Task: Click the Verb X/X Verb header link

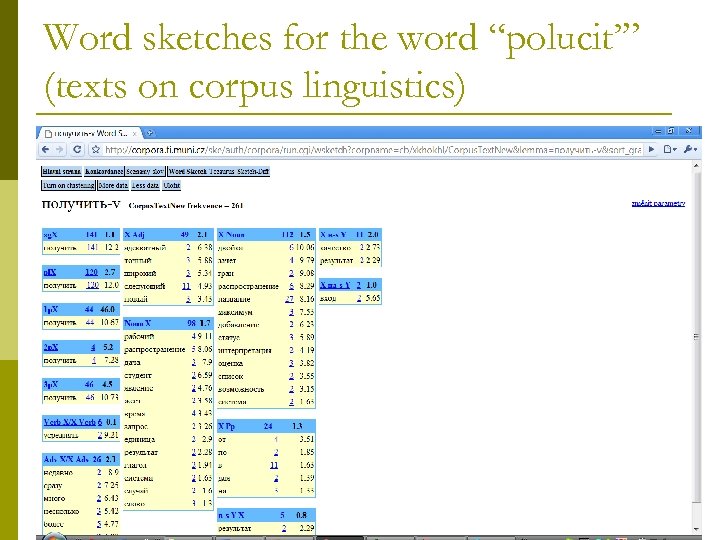Action: tap(70, 422)
